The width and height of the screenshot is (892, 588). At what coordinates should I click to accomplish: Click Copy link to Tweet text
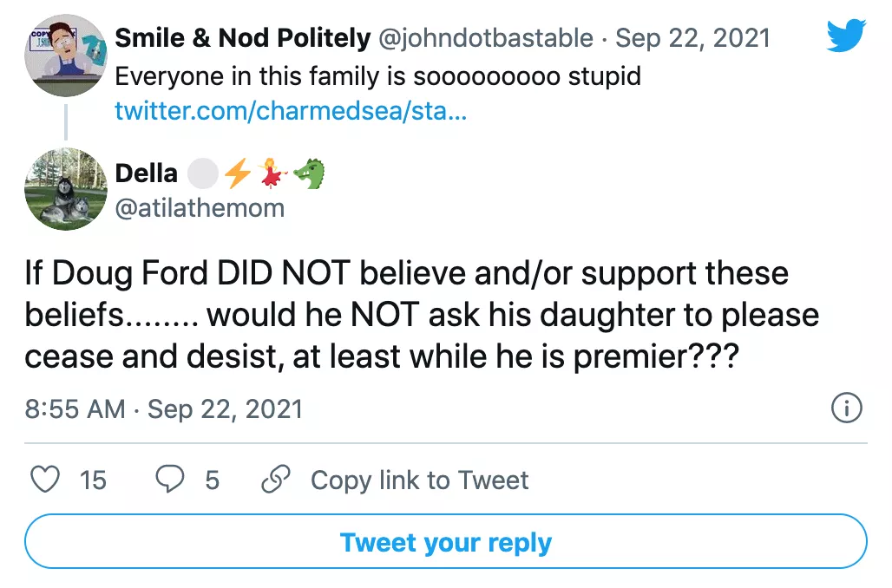419,480
